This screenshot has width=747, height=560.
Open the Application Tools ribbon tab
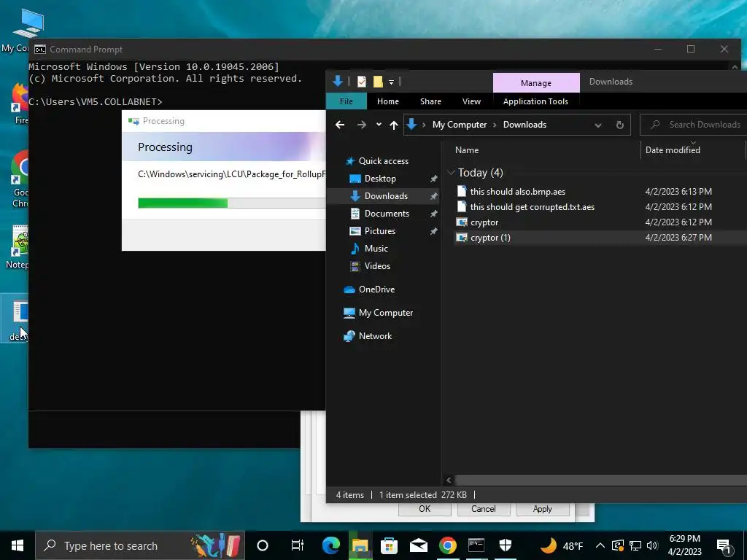pos(535,101)
